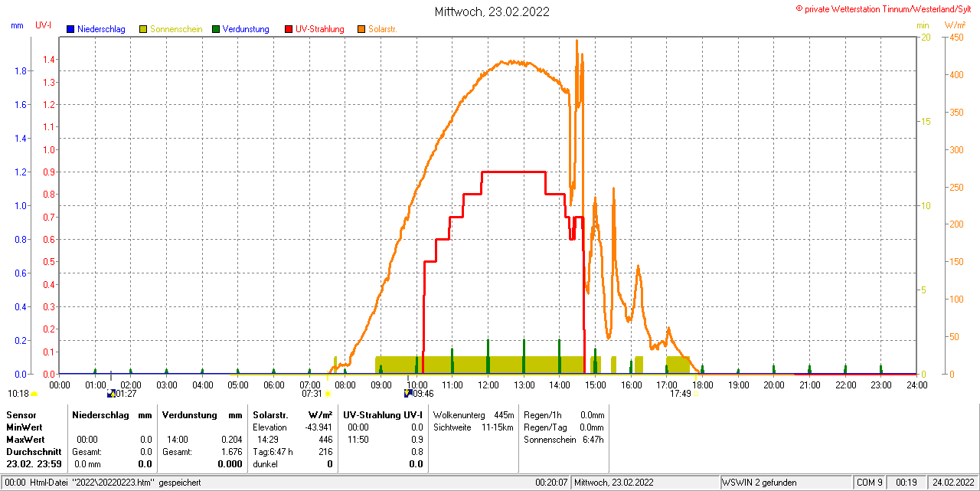Click the red UV-I axis unit label

click(x=43, y=25)
